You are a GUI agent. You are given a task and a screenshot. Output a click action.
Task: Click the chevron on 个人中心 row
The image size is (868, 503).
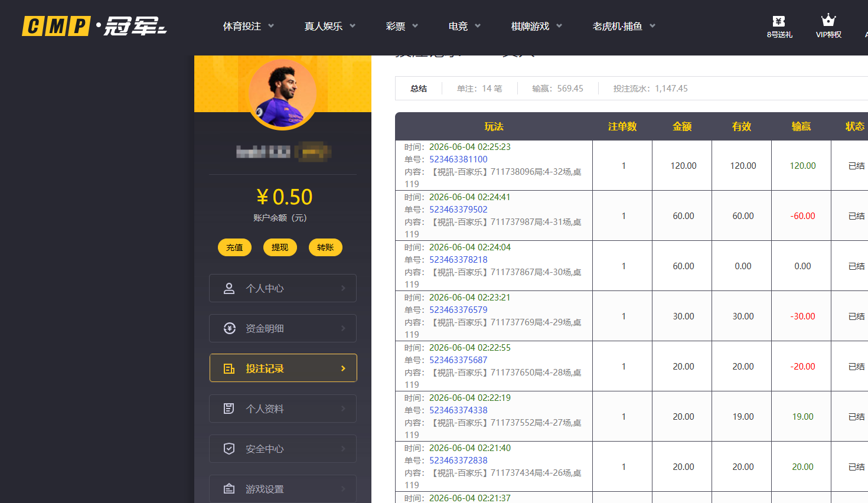[343, 288]
